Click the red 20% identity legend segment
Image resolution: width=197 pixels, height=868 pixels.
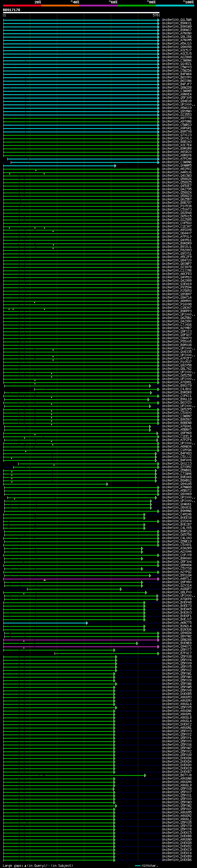click(x=22, y=6)
